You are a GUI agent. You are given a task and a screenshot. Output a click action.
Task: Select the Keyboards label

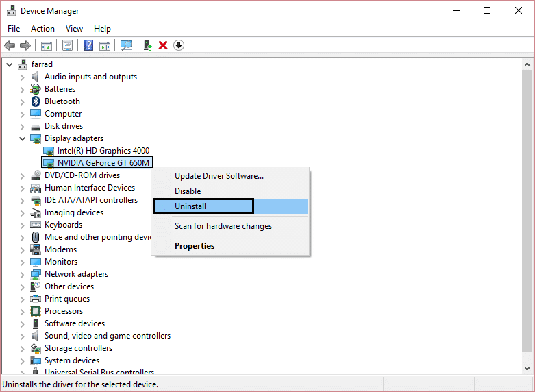click(64, 225)
